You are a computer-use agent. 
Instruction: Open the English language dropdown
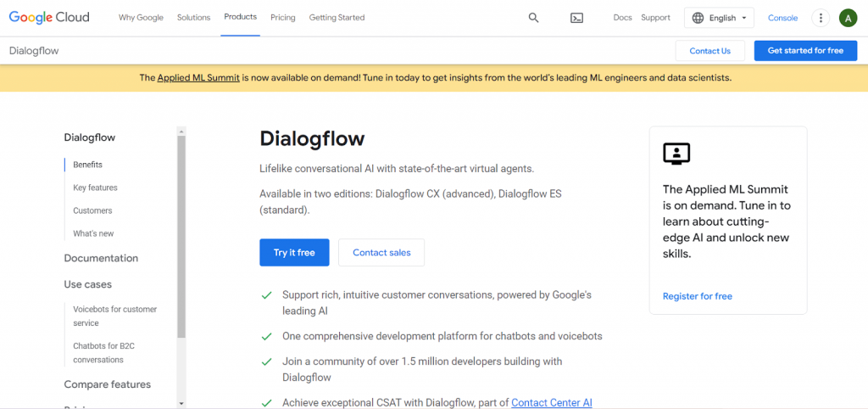(x=719, y=18)
